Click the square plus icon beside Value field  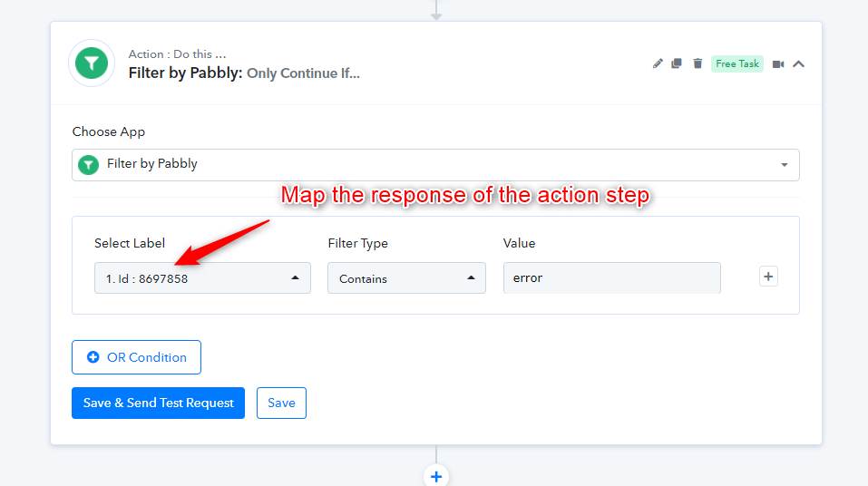[x=768, y=277]
